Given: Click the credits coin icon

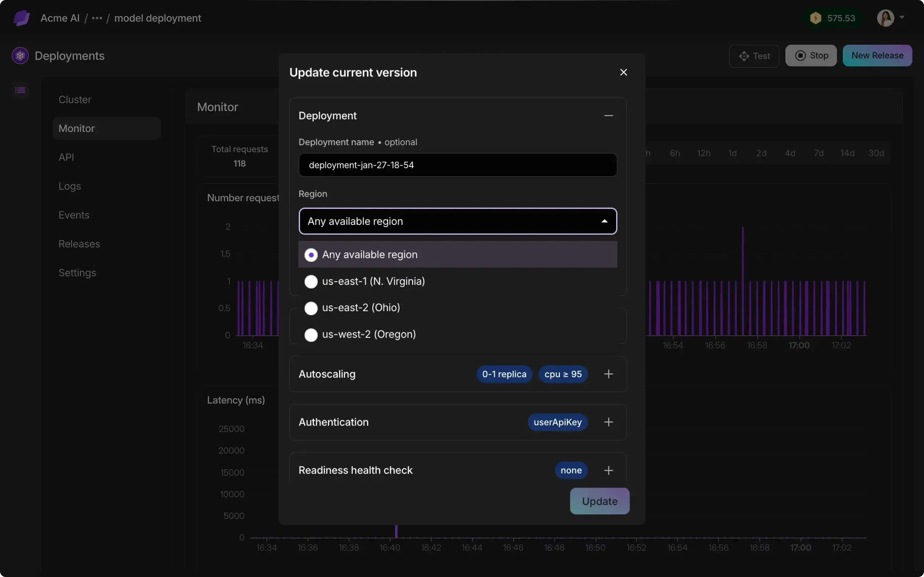Looking at the screenshot, I should click(815, 18).
